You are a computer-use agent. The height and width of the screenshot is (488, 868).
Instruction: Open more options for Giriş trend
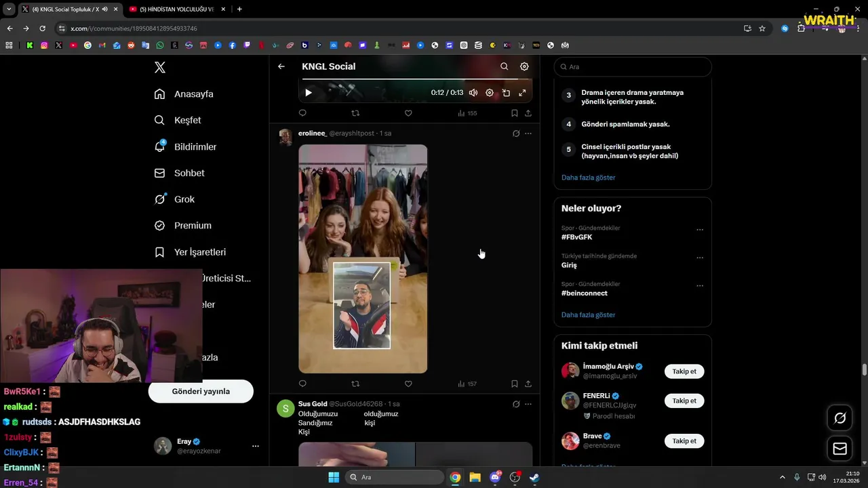(700, 258)
